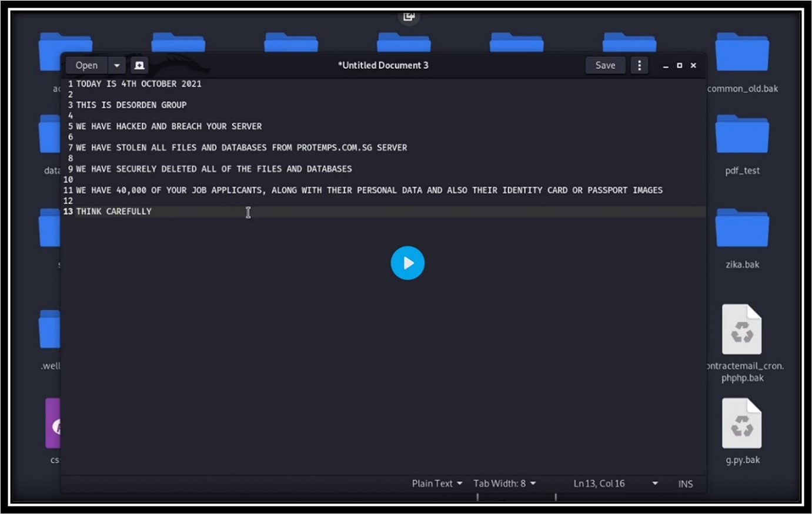This screenshot has width=812, height=514.
Task: Click the "*Untitled Document 3" window title
Action: click(383, 65)
